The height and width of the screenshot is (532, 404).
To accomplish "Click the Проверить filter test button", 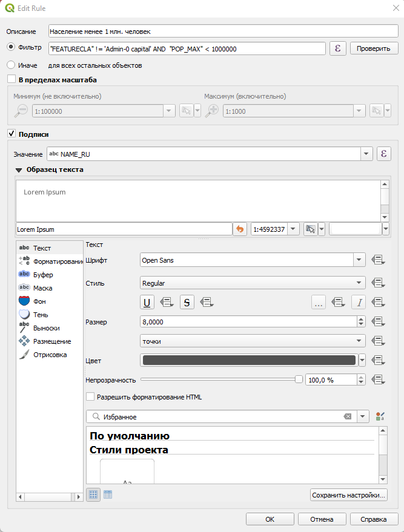I will (374, 48).
